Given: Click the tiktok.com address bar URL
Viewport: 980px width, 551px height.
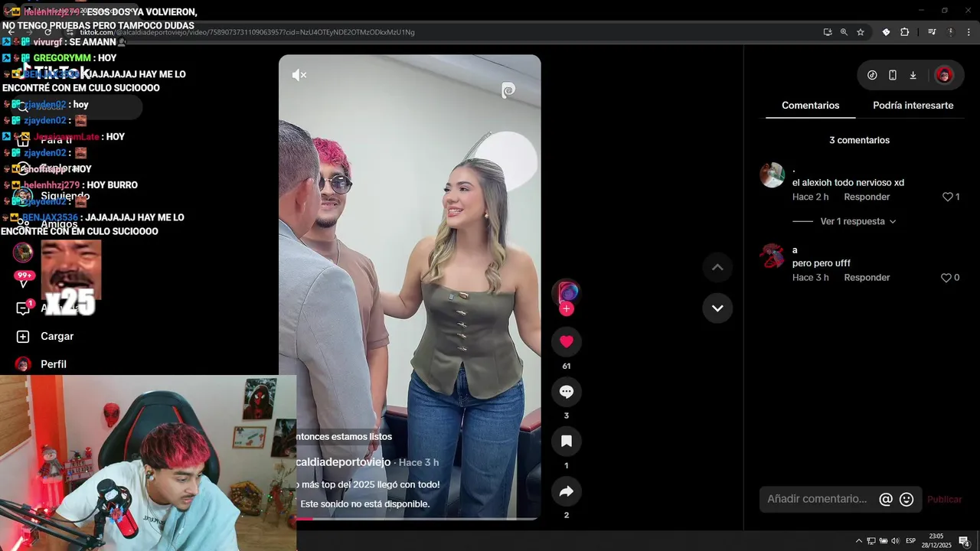Looking at the screenshot, I should tap(247, 32).
